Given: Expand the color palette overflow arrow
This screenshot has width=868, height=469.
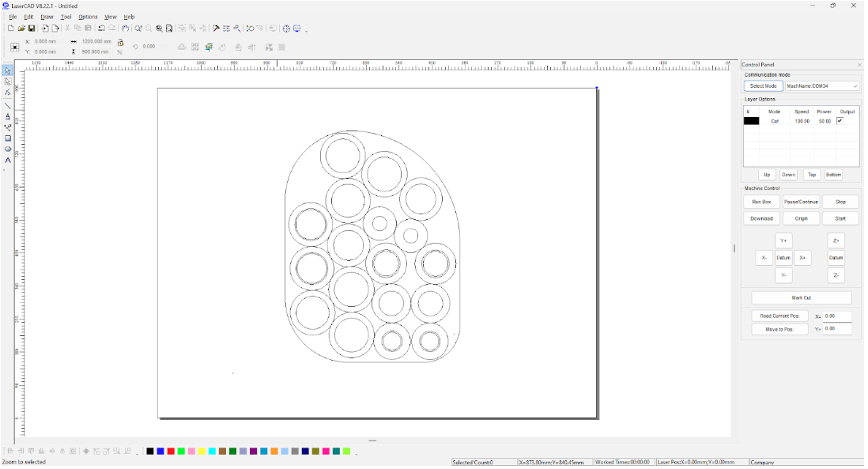Looking at the screenshot, I should [x=356, y=453].
